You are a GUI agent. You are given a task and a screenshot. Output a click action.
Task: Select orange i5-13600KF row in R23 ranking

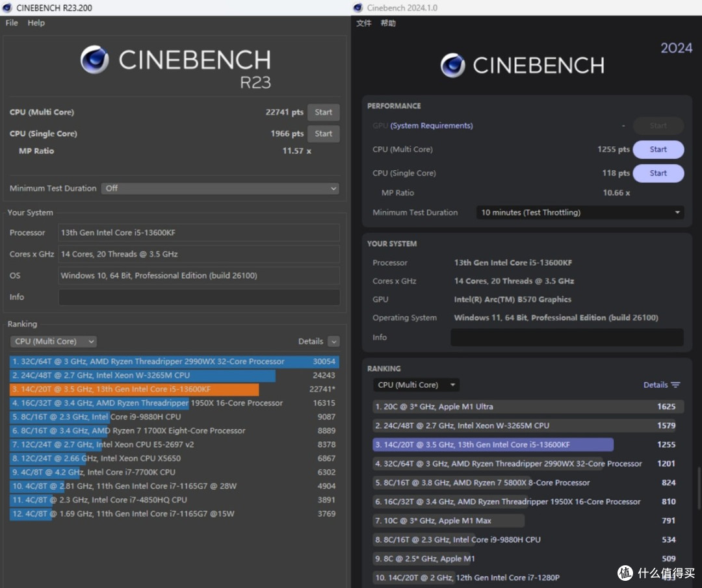tap(174, 389)
